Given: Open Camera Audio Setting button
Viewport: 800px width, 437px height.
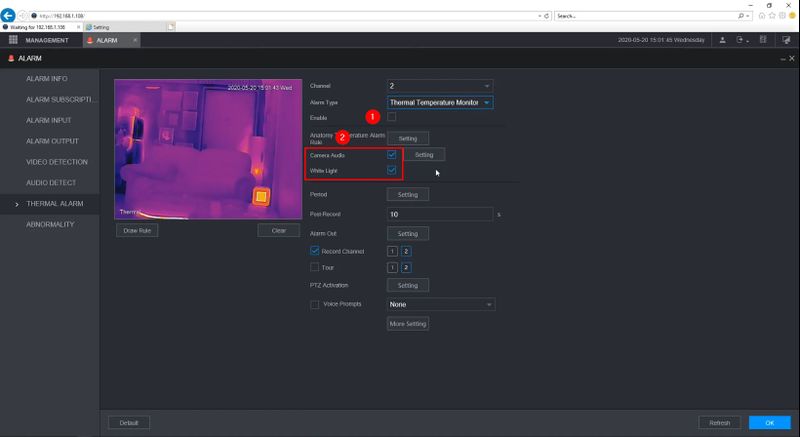Looking at the screenshot, I should 424,155.
